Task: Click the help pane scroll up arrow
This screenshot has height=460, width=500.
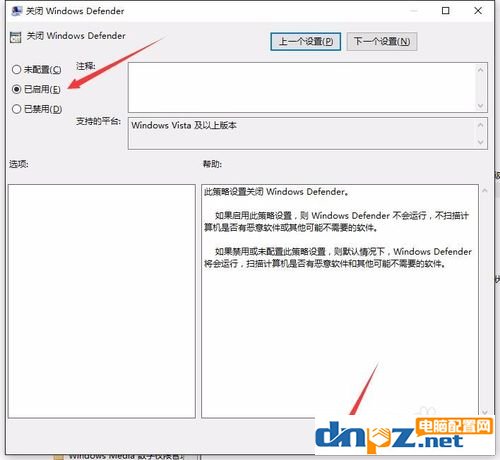Action: (x=485, y=191)
